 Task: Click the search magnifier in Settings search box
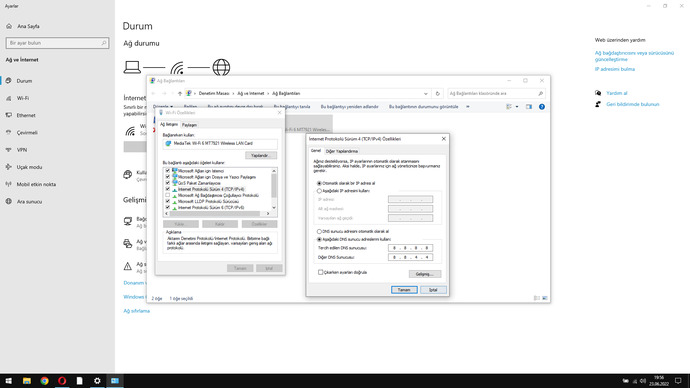pos(104,43)
